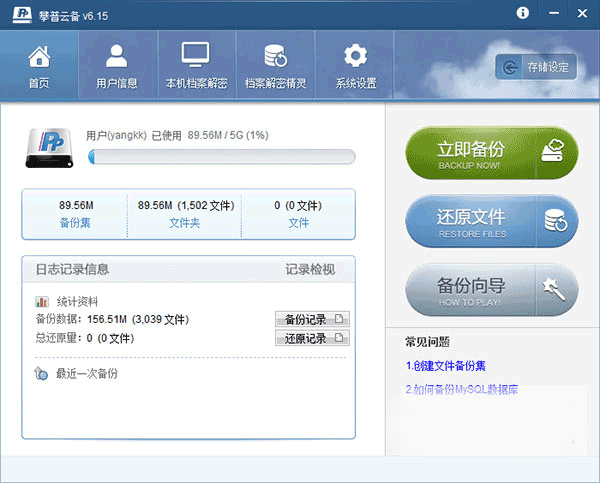Close the 攀普云备 window
The height and width of the screenshot is (483, 600).
582,13
